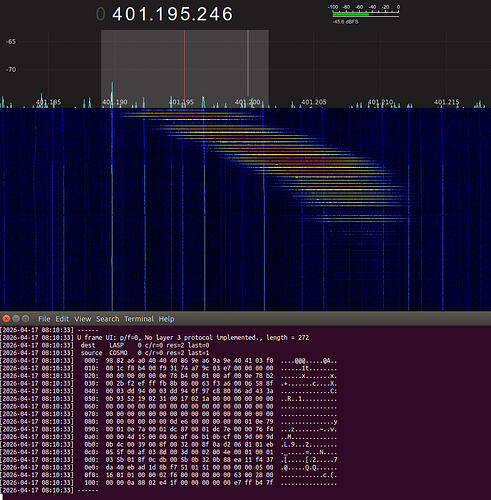Click the 401.185 frequency axis label
491x500 pixels.
pos(48,102)
